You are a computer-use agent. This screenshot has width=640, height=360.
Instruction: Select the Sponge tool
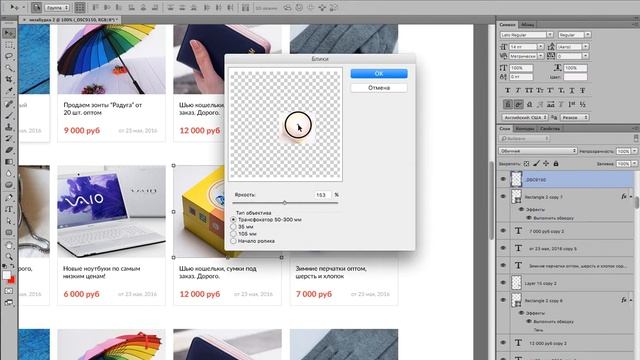[x=9, y=184]
